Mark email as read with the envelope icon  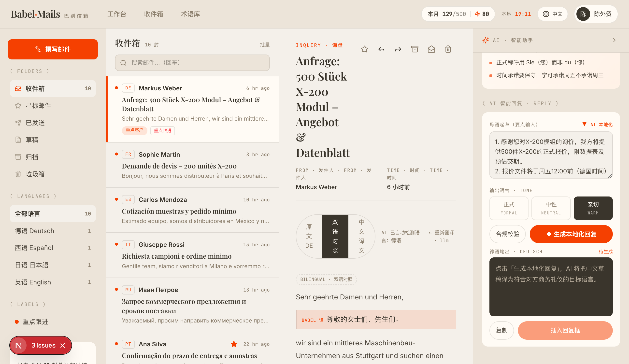pyautogui.click(x=431, y=49)
